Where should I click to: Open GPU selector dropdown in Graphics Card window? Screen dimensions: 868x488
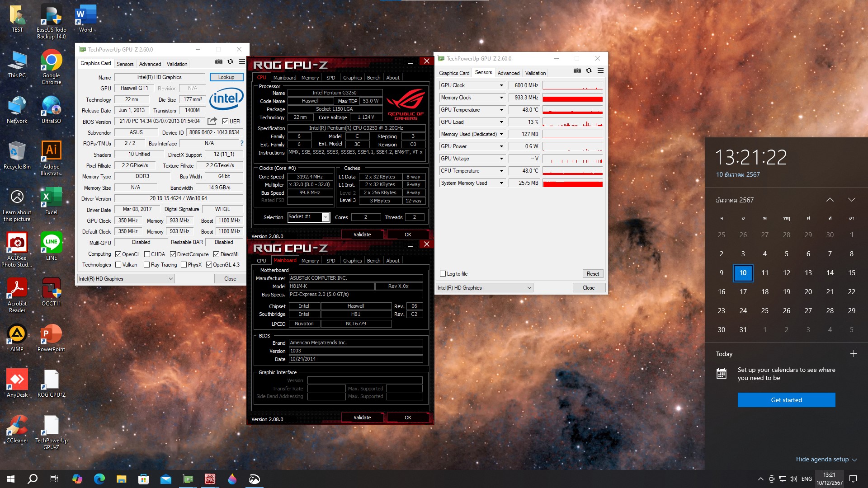[126, 279]
